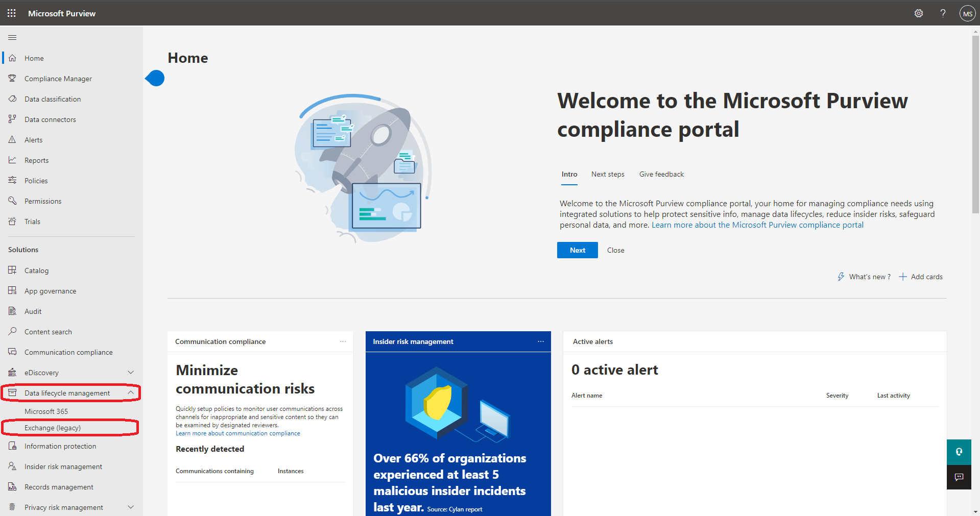Collapse the navigation hamburger menu
The height and width of the screenshot is (516, 980).
[x=12, y=37]
